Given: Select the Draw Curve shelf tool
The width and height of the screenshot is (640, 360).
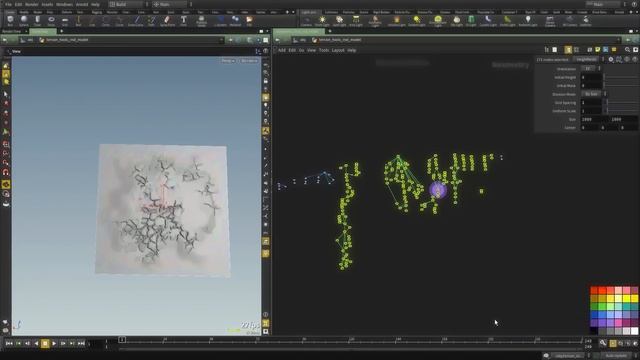Looking at the screenshot, I should (x=136, y=20).
